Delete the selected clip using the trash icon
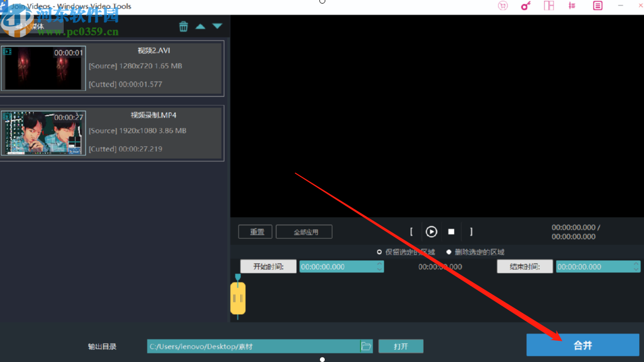 click(184, 26)
